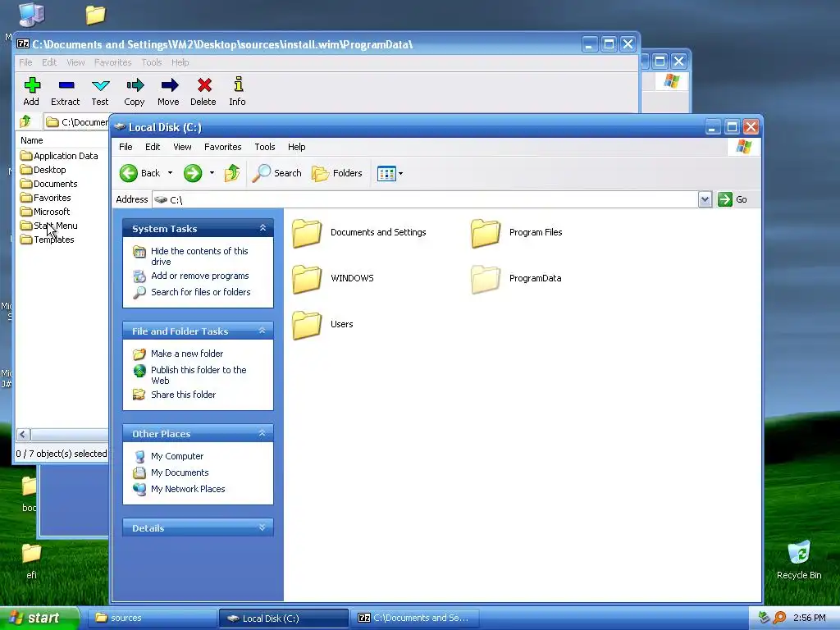Collapse the System Tasks panel
Image resolution: width=840 pixels, height=630 pixels.
click(x=262, y=228)
